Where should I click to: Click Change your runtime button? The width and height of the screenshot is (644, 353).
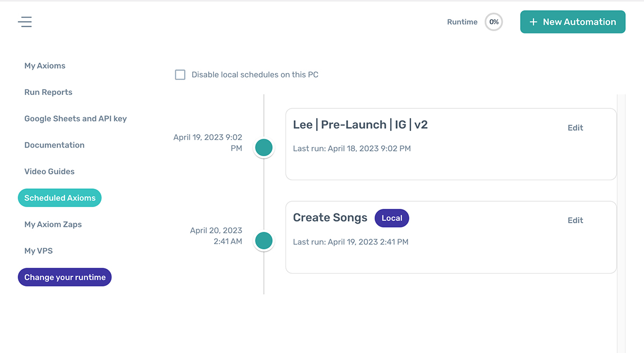[x=64, y=277]
